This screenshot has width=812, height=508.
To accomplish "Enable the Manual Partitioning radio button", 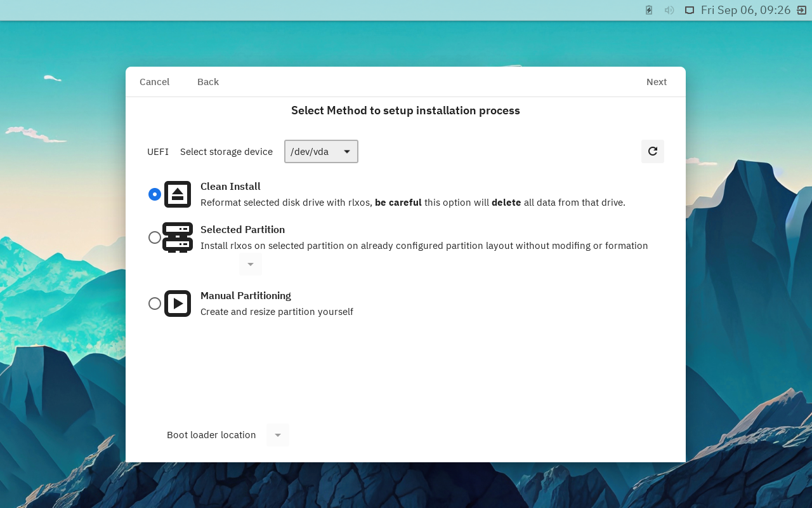I will (155, 304).
